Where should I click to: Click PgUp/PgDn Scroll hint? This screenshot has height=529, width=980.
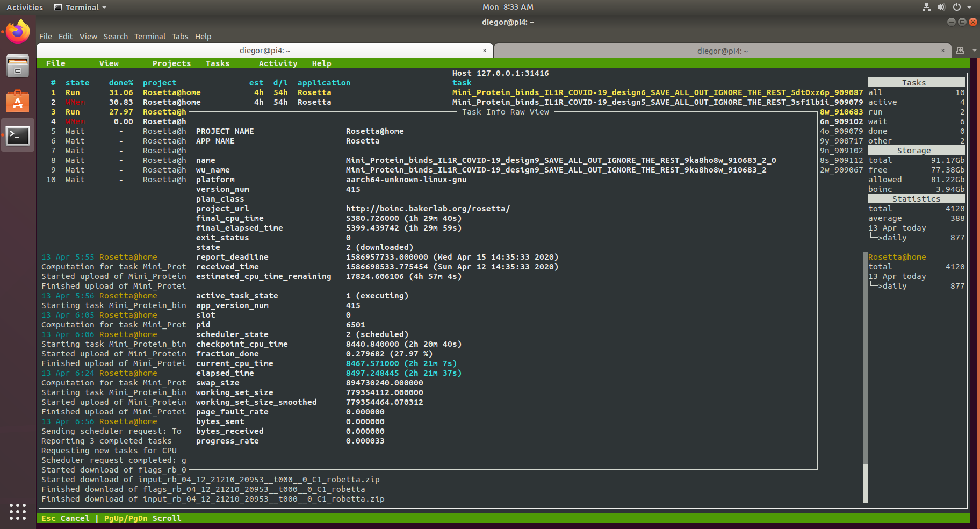(142, 518)
